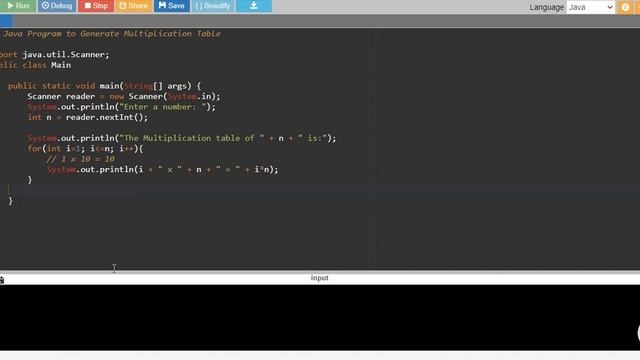Viewport: 640px width, 360px height.
Task: Download the code using the download icon
Action: (x=253, y=6)
